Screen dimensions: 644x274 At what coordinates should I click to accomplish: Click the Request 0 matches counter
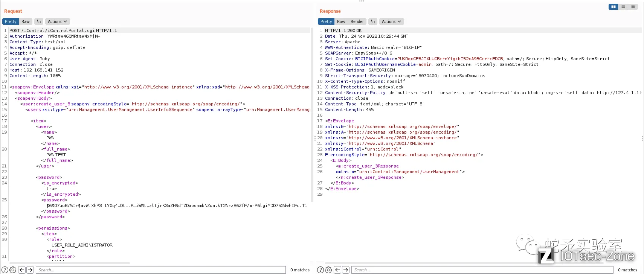300,270
